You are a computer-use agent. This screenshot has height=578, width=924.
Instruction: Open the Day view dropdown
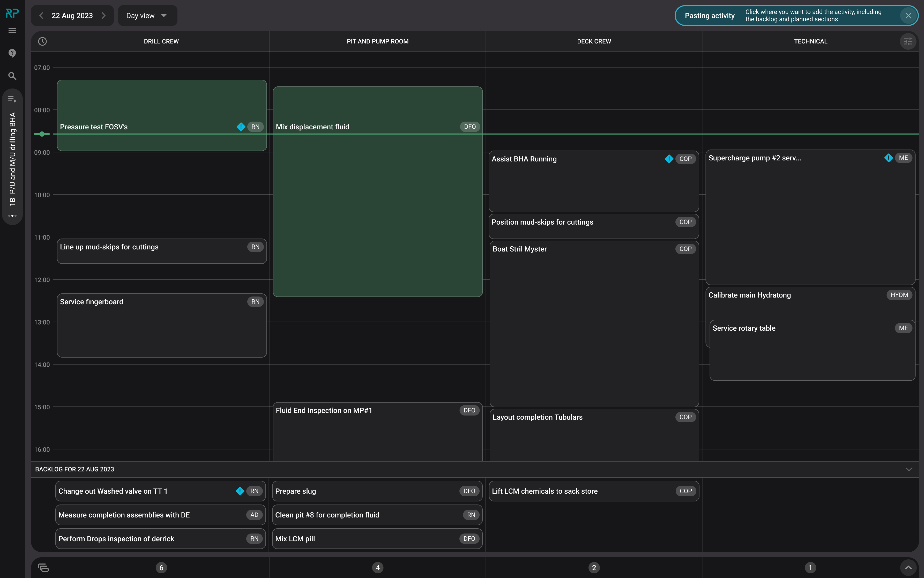[x=147, y=16]
